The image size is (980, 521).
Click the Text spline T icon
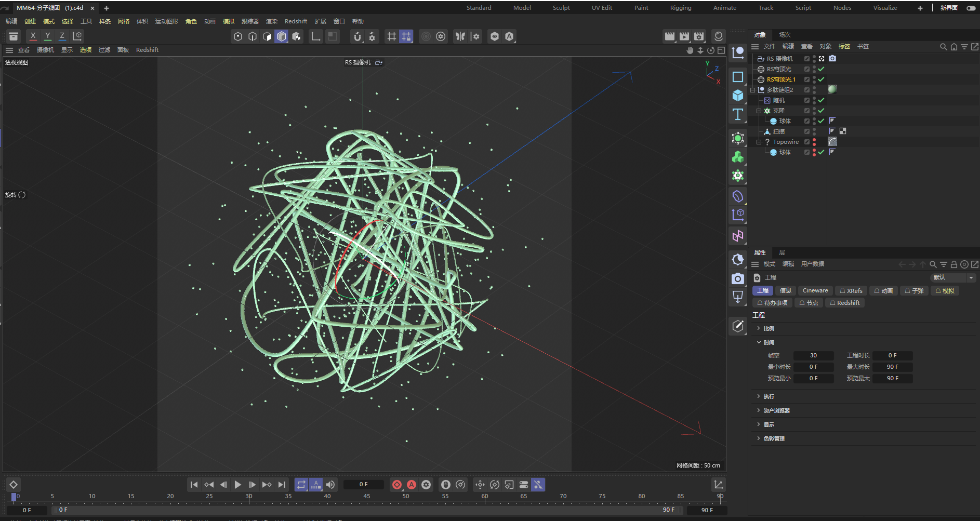pyautogui.click(x=738, y=114)
